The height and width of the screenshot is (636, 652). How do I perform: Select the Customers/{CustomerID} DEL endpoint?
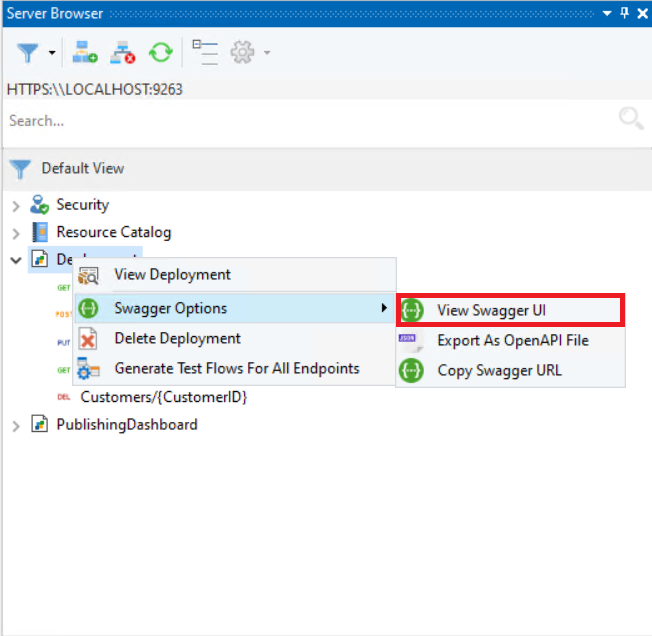coord(163,397)
